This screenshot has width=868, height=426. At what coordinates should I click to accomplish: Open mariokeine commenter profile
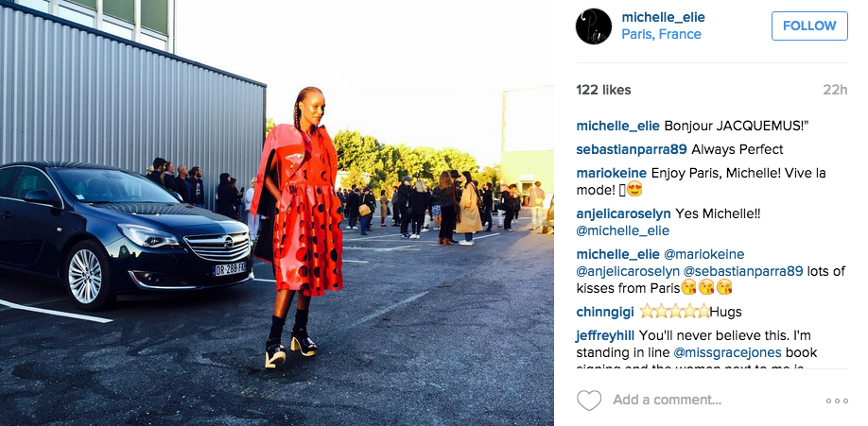coord(612,173)
